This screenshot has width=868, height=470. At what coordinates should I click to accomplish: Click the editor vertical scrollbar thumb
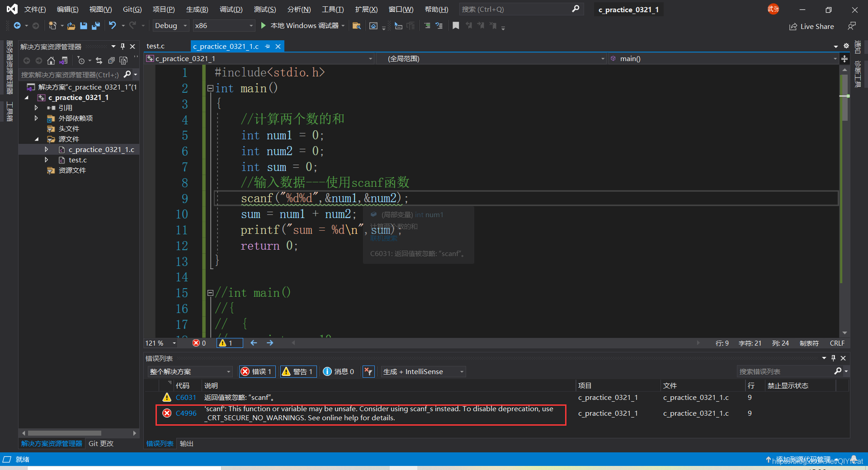coord(844,97)
